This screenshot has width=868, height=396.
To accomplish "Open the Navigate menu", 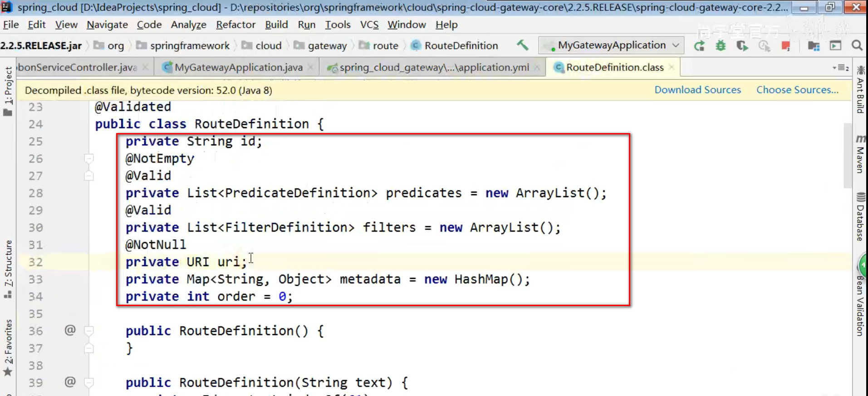I will pyautogui.click(x=107, y=25).
